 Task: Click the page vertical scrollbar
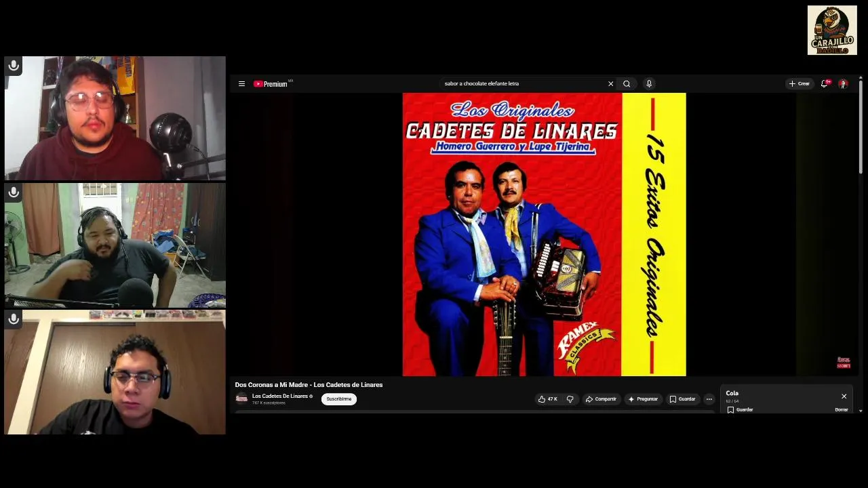(861, 127)
